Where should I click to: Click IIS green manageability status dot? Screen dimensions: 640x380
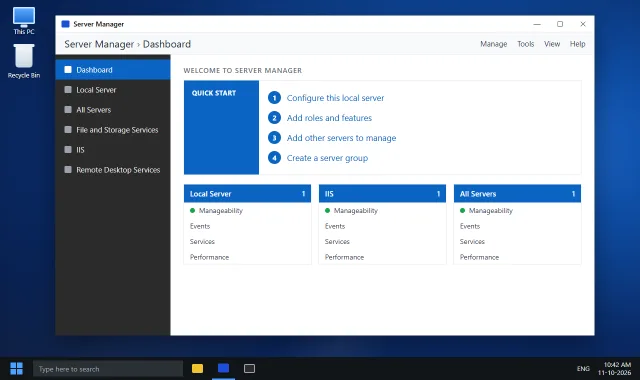point(327,211)
